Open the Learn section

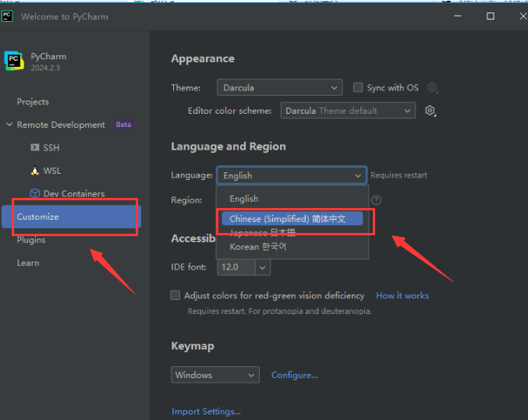click(x=28, y=263)
